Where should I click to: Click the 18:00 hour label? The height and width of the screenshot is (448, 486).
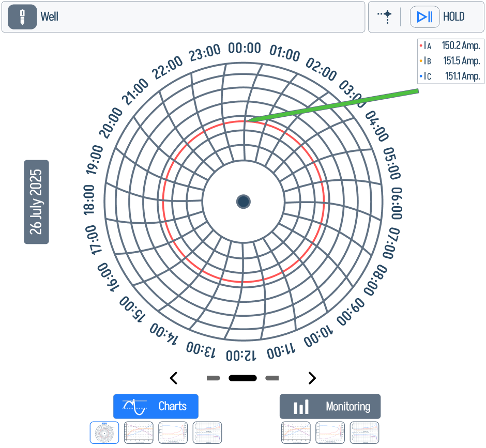tap(88, 200)
